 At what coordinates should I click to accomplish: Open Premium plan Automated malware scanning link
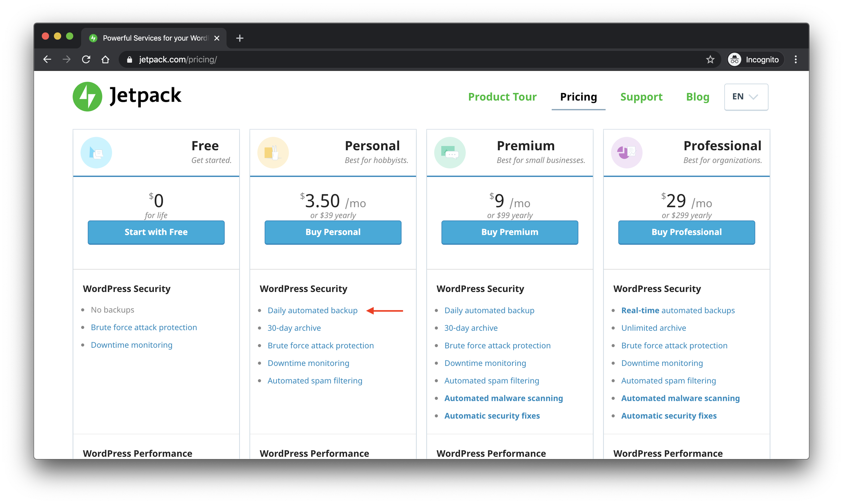(504, 398)
